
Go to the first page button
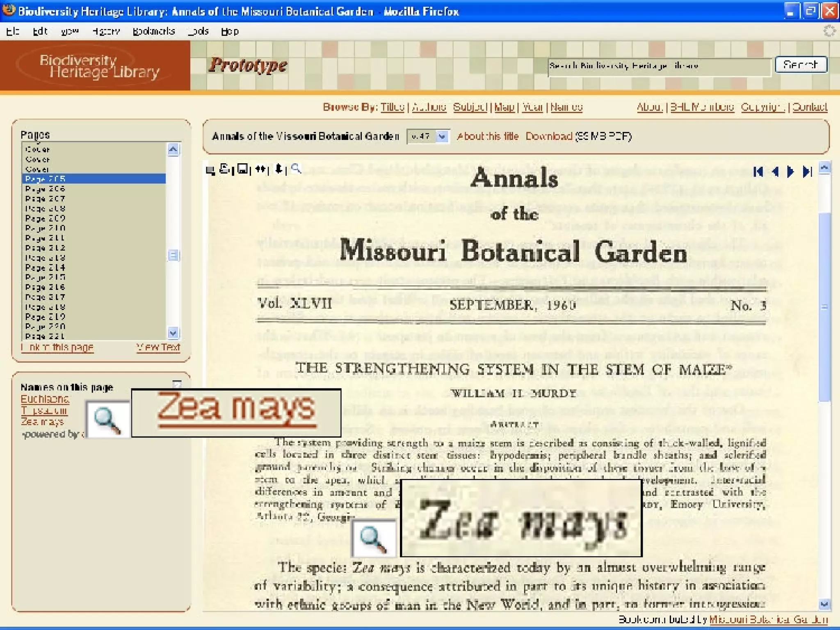point(758,171)
